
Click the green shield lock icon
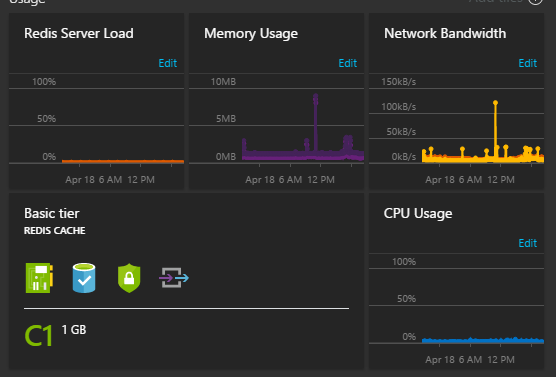coord(129,278)
